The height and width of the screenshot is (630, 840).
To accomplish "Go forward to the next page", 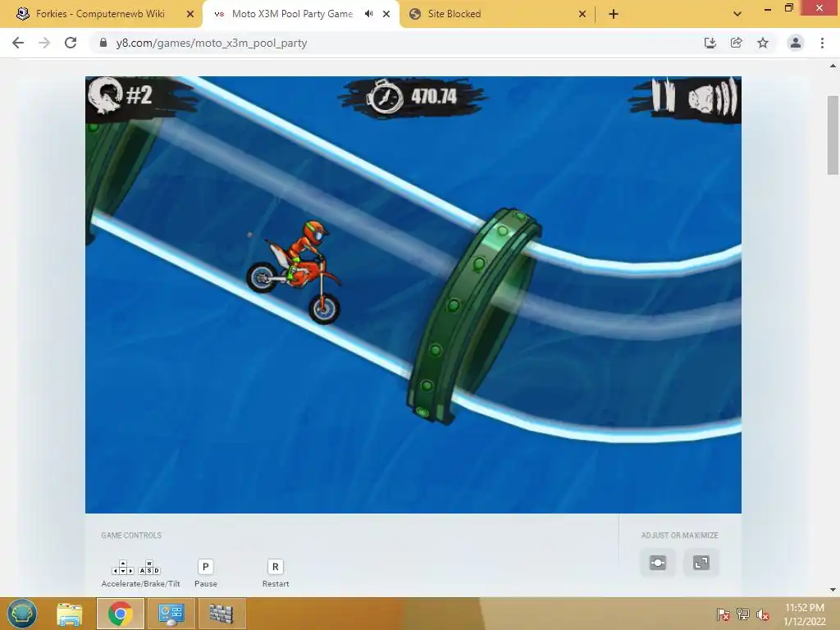I will [44, 43].
